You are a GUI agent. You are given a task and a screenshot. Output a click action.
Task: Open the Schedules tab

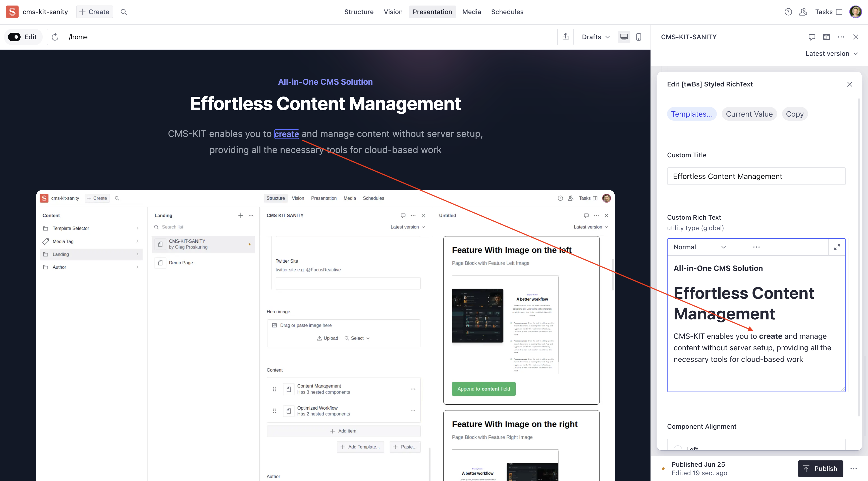click(x=507, y=12)
